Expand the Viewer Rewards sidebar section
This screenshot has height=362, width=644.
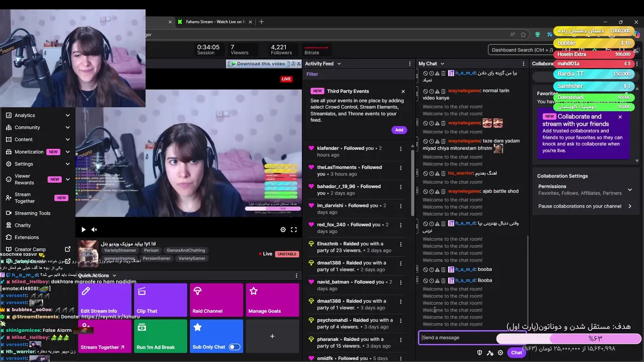click(x=67, y=179)
